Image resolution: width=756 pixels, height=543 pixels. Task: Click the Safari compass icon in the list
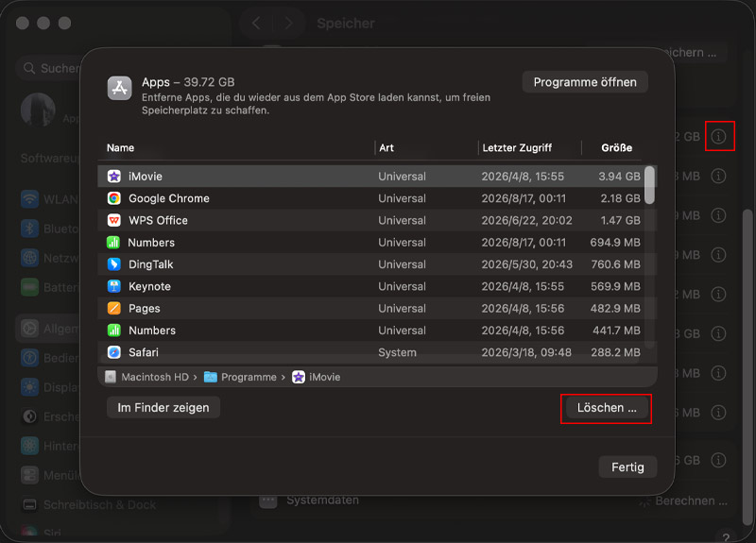(113, 352)
